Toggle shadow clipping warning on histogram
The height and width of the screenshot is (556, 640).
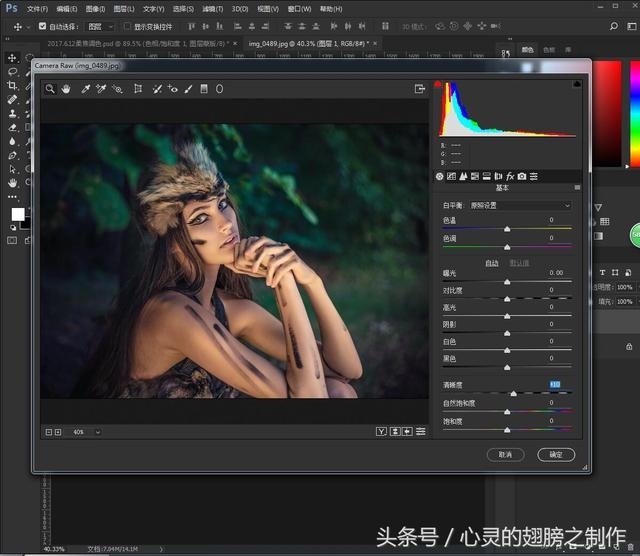coord(438,84)
